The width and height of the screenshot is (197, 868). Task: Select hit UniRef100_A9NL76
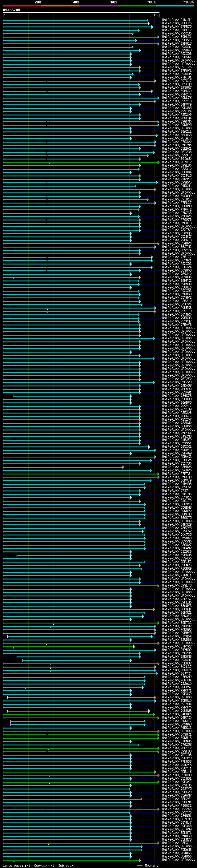[x=177, y=98]
